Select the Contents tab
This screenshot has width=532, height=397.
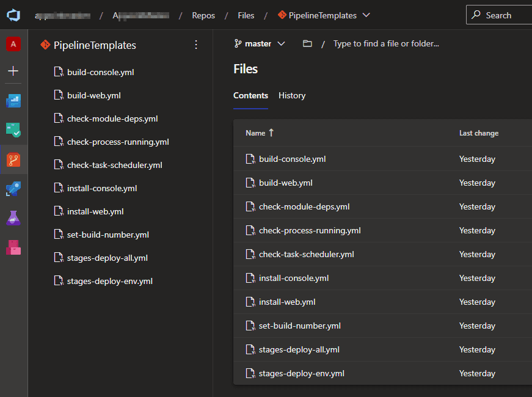[x=250, y=95]
